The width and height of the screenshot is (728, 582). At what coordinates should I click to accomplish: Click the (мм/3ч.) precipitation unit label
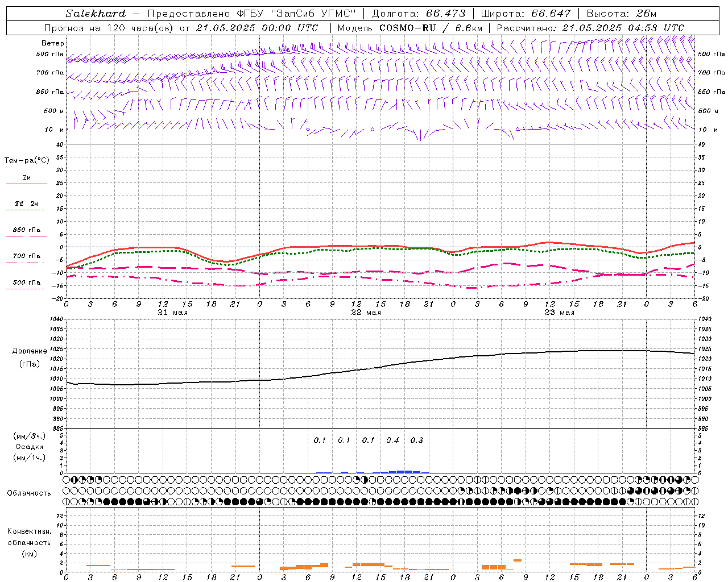(30, 436)
